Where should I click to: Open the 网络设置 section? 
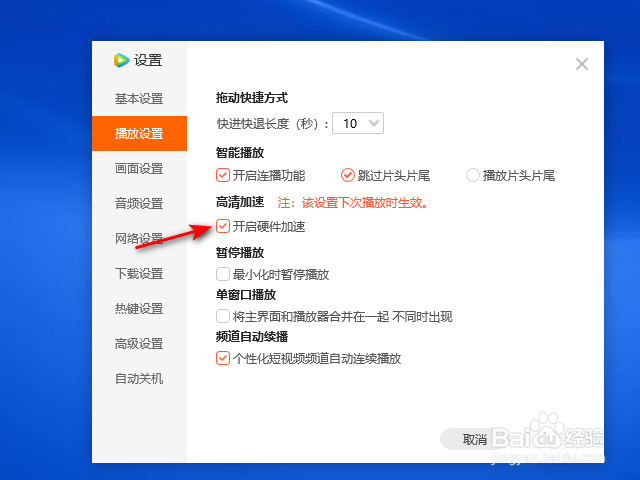pos(139,238)
